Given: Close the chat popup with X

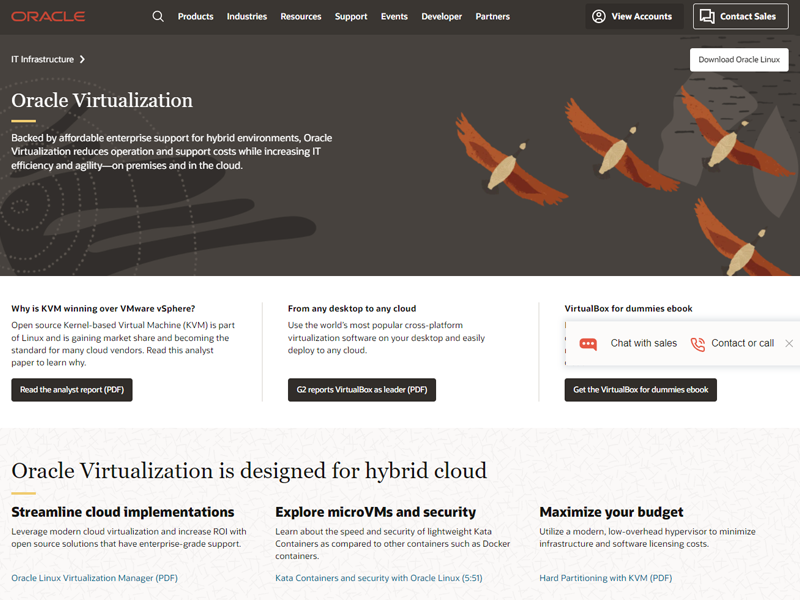Looking at the screenshot, I should coord(789,344).
